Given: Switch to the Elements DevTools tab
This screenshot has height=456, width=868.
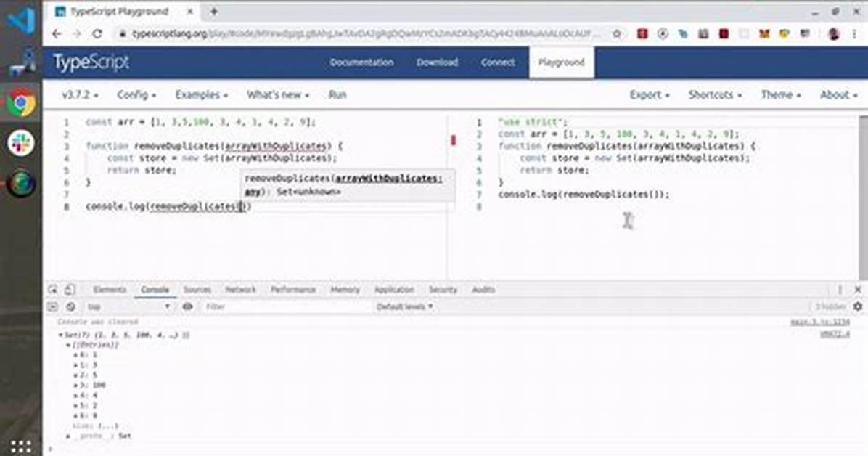Looking at the screenshot, I should pos(110,289).
